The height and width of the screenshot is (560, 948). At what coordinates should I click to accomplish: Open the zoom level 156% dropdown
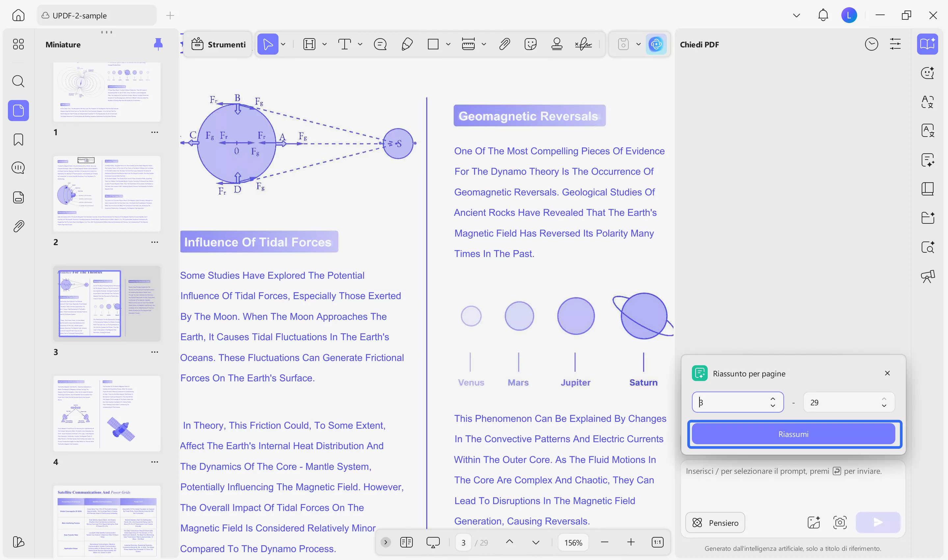573,542
